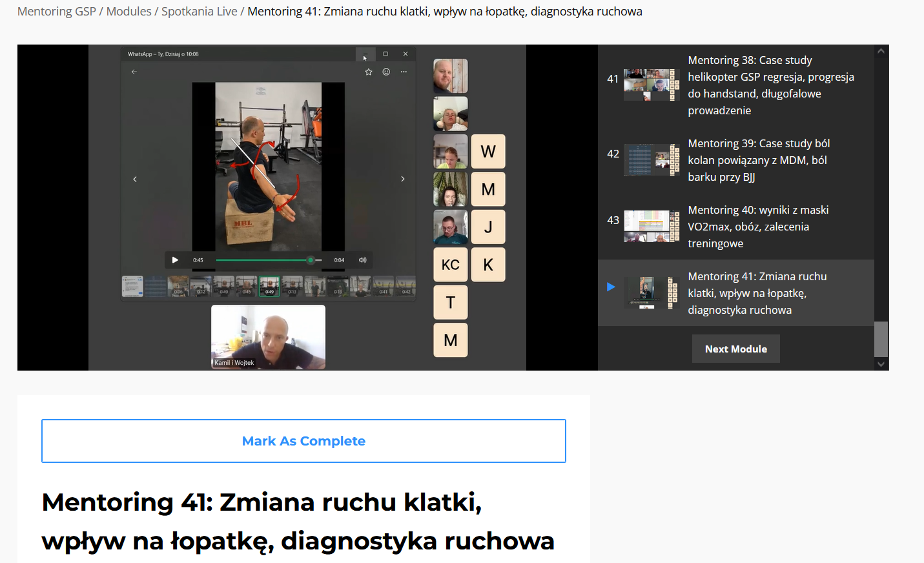The image size is (924, 563).
Task: Click the left chevron to go to previous media
Action: (135, 179)
